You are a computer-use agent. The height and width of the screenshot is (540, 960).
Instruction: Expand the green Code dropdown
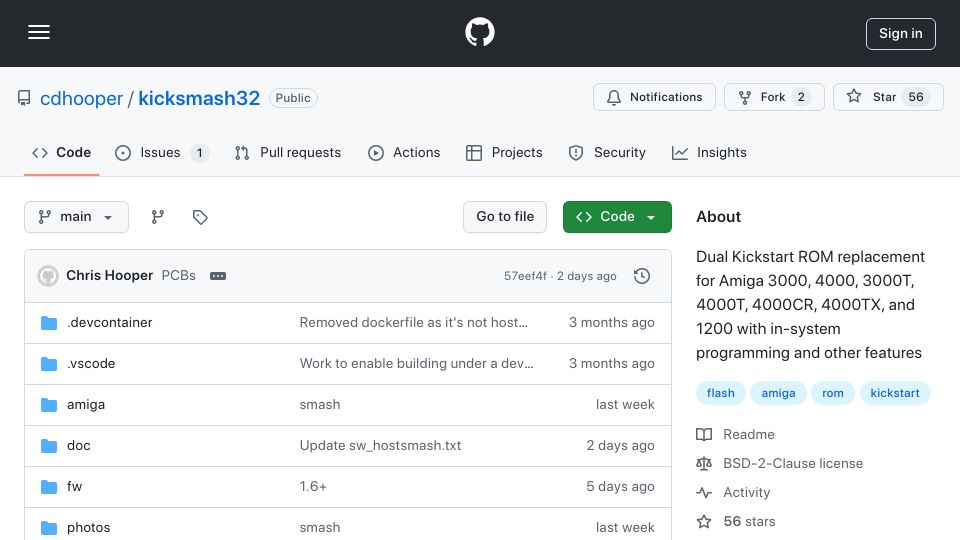click(617, 217)
